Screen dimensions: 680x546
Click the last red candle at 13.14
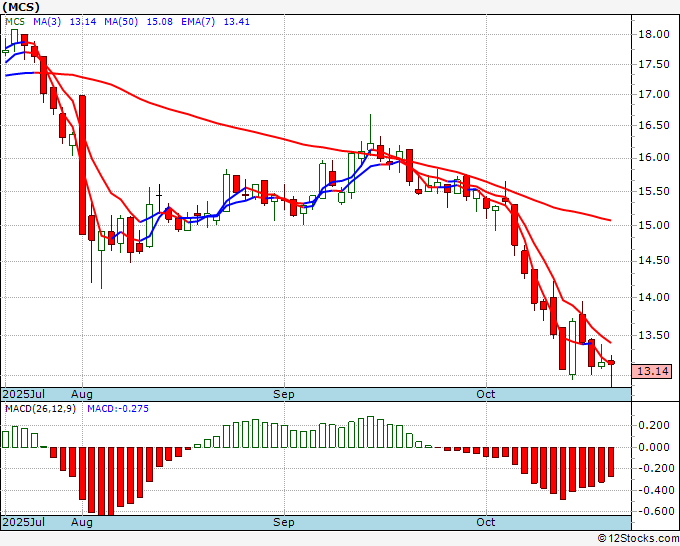[611, 363]
